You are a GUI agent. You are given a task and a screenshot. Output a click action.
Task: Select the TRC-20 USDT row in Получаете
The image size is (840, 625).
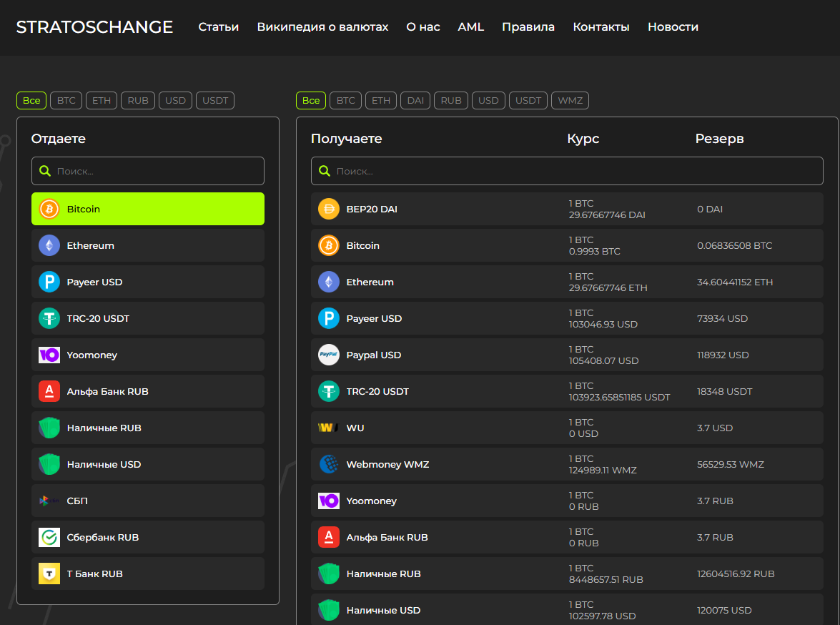(566, 391)
